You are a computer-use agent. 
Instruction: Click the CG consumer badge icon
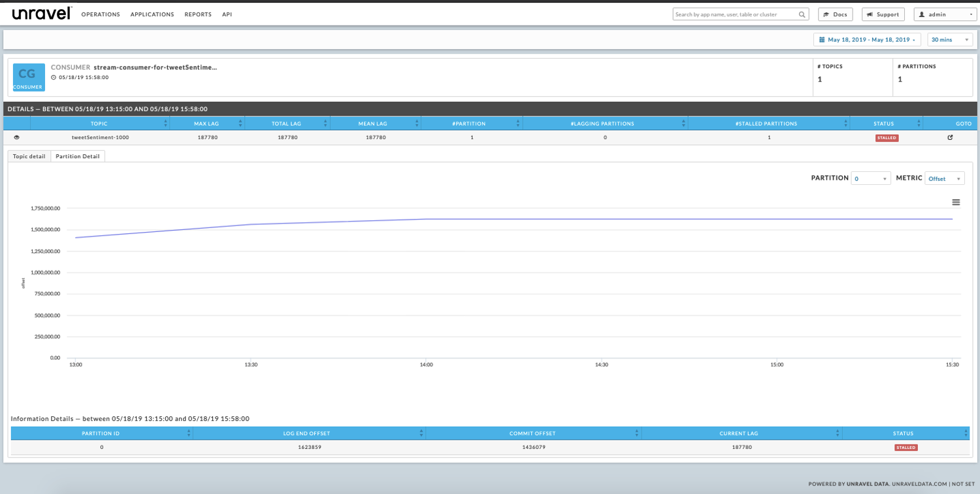pos(29,77)
